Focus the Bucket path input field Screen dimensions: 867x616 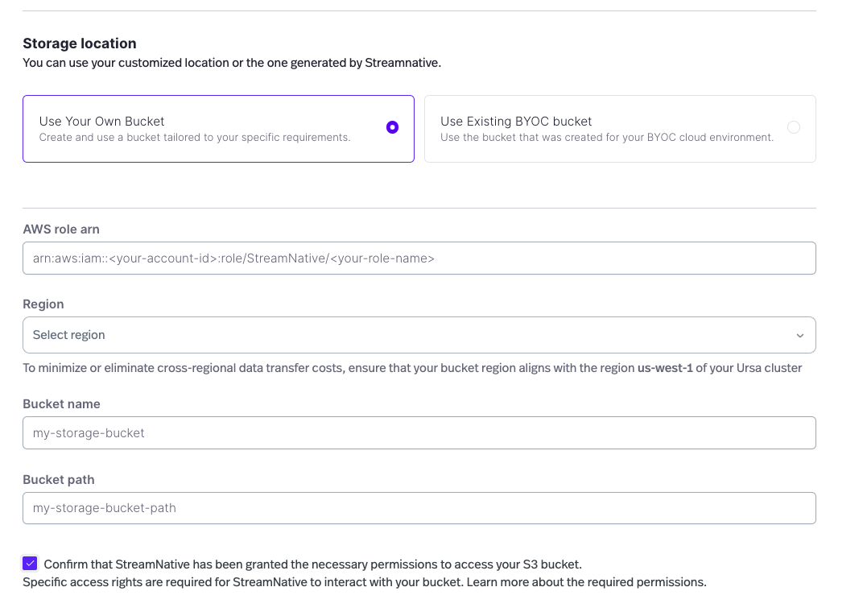pyautogui.click(x=419, y=508)
